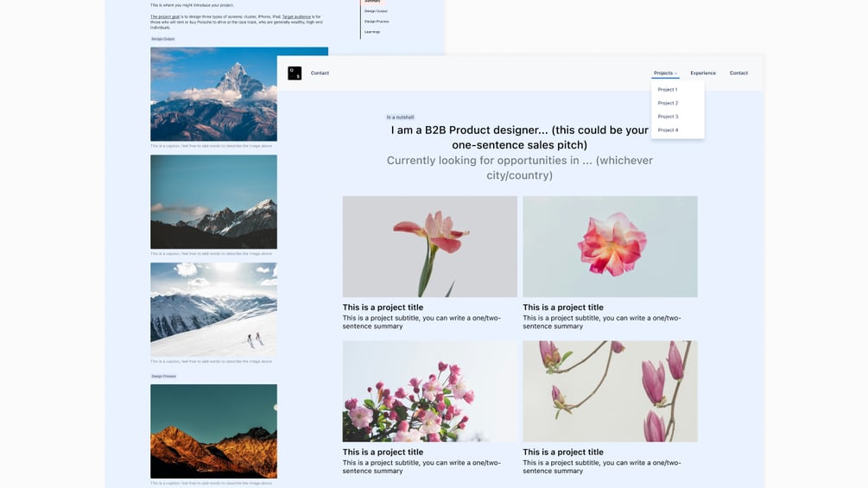This screenshot has height=488, width=868.
Task: Open the Experience nav item
Action: (703, 73)
